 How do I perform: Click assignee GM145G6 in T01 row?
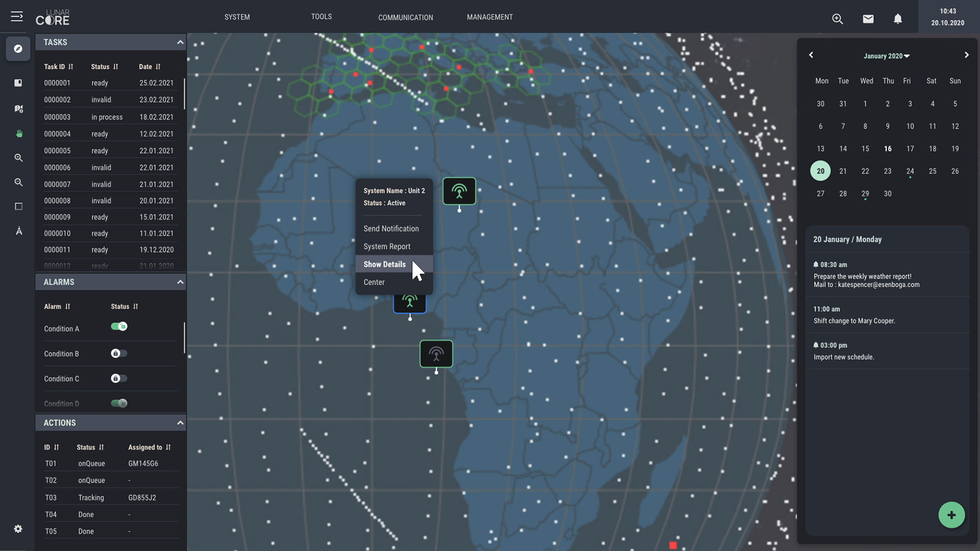(x=143, y=464)
